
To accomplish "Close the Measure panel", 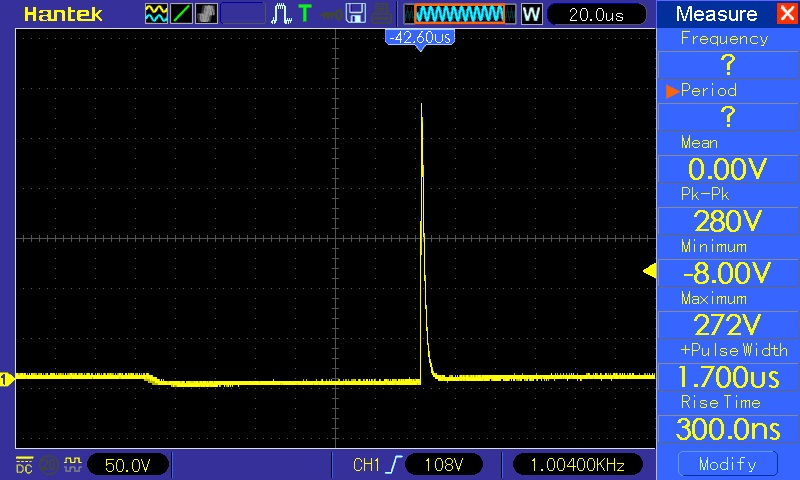I will pos(785,14).
